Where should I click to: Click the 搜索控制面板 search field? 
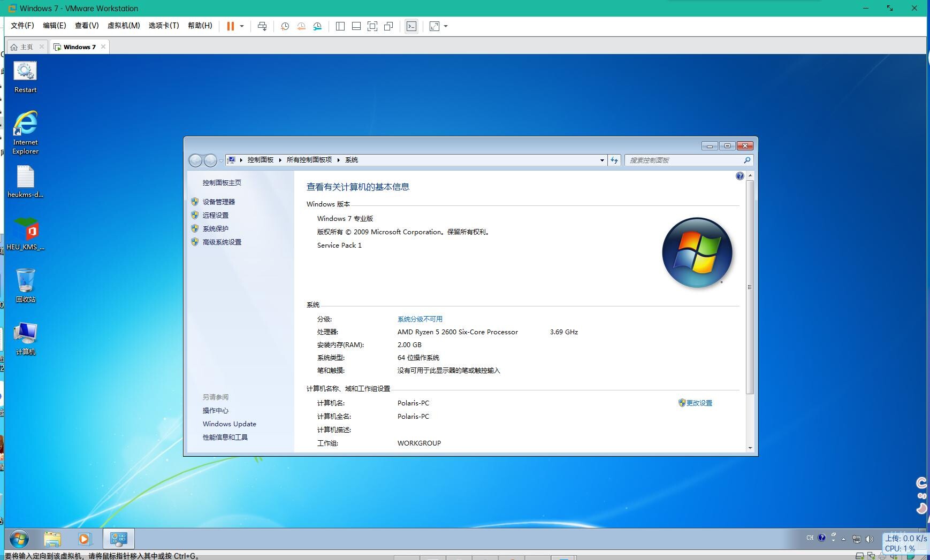684,160
